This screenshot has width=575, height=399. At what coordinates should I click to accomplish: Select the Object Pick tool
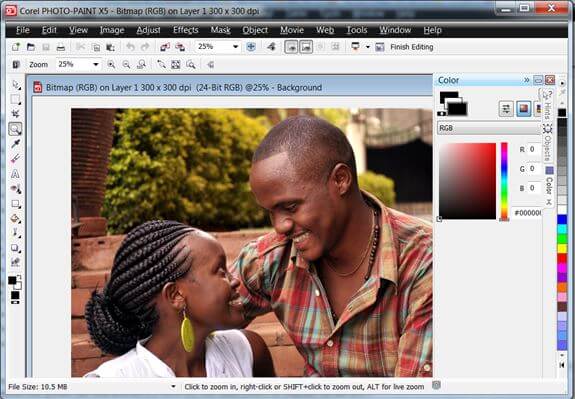pos(15,85)
